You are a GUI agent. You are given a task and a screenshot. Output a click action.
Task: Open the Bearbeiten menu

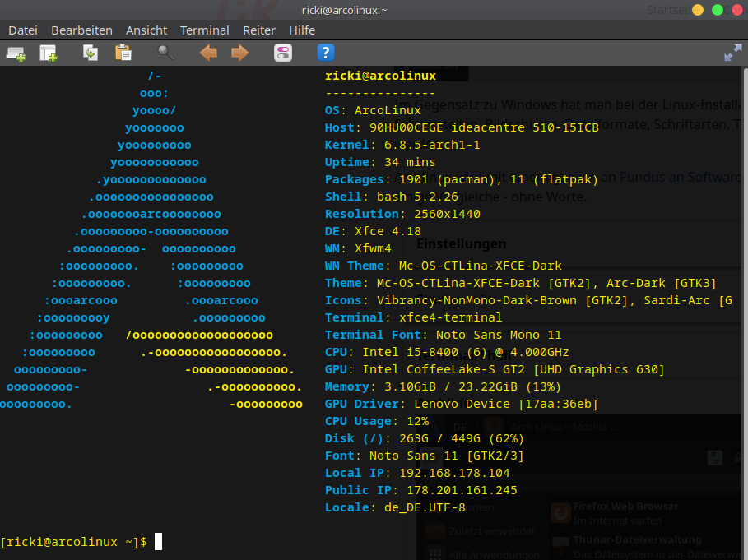coord(81,30)
